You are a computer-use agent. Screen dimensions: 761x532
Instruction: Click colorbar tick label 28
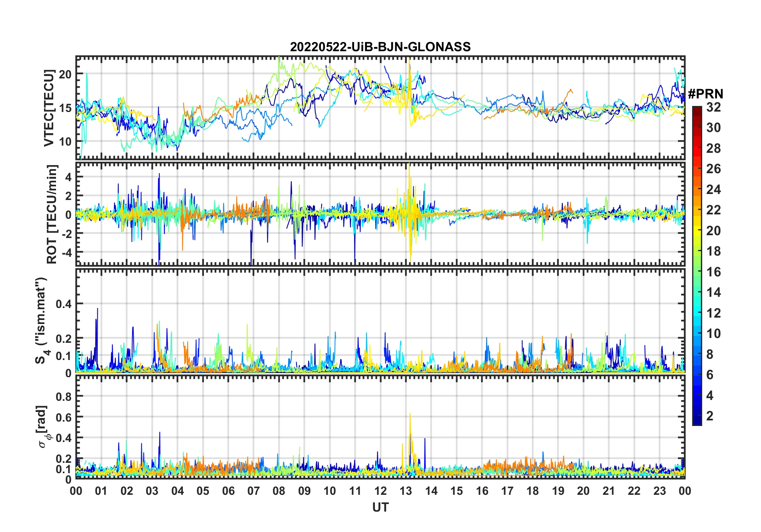713,148
